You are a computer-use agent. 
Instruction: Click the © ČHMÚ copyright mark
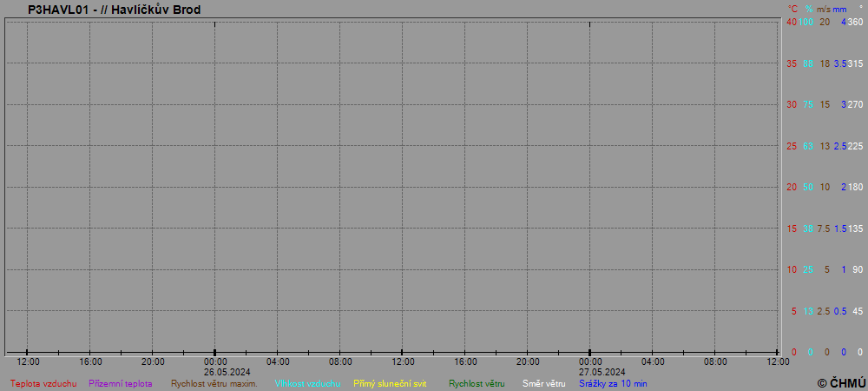coord(841,383)
